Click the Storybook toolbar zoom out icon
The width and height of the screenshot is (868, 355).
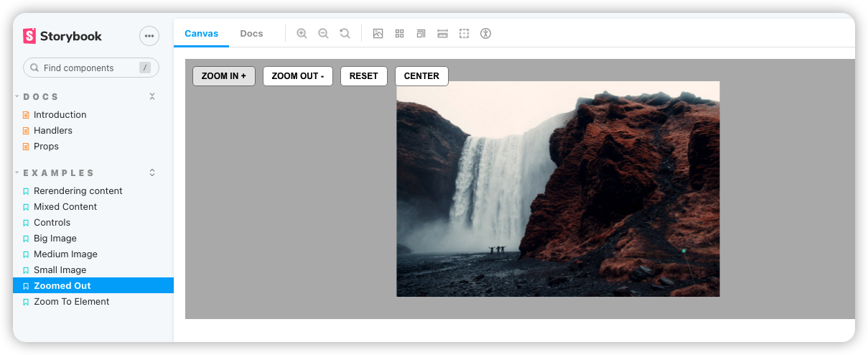click(323, 34)
